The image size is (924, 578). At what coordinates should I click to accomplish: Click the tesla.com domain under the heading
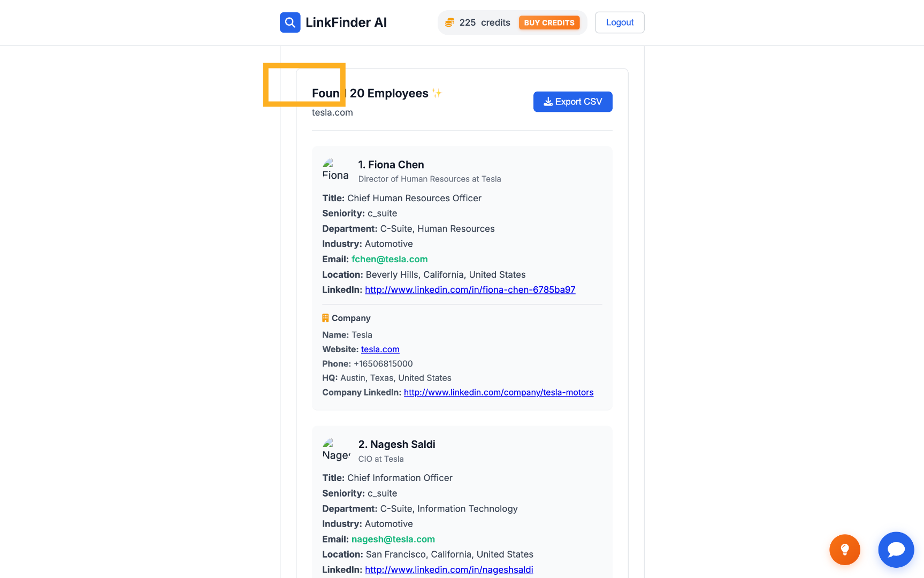coord(332,112)
